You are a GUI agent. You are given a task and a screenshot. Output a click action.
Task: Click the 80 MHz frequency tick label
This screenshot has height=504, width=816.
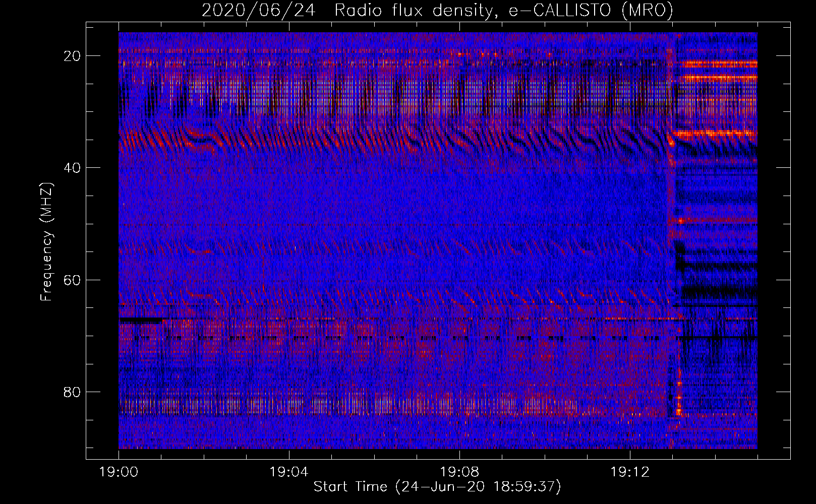click(x=73, y=392)
